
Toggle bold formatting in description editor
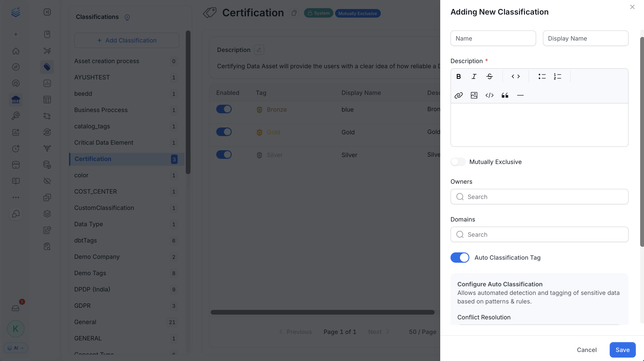[x=458, y=77]
